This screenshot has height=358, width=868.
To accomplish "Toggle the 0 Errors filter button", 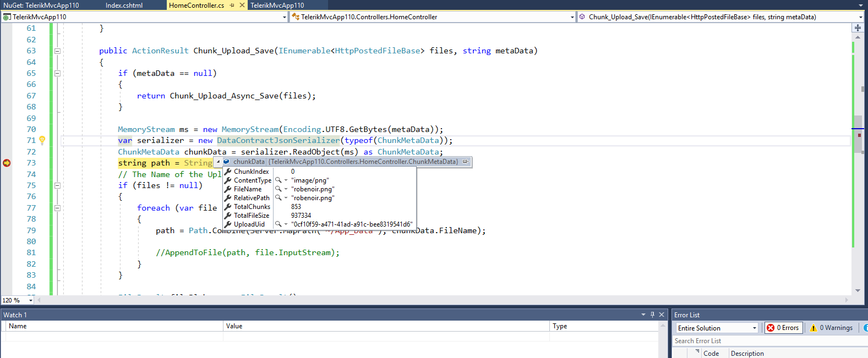I will pyautogui.click(x=783, y=328).
